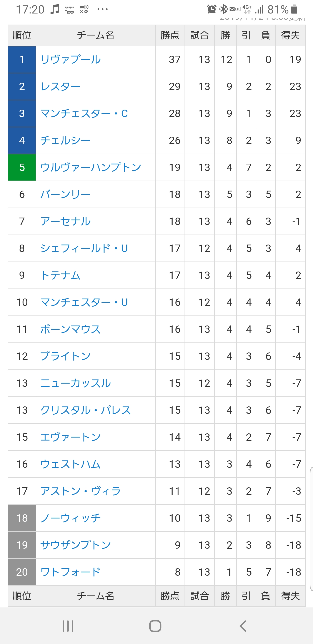Tap the アーセナル team name

pyautogui.click(x=65, y=221)
